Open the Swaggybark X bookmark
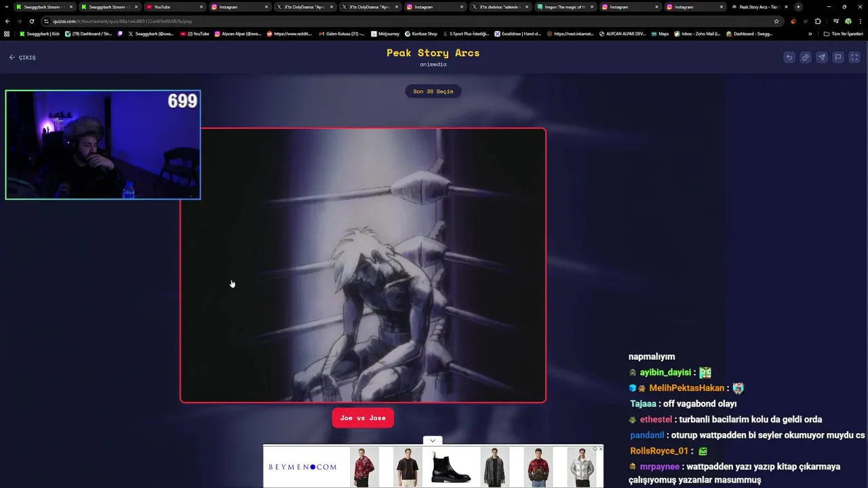This screenshot has height=488, width=868. (x=151, y=34)
